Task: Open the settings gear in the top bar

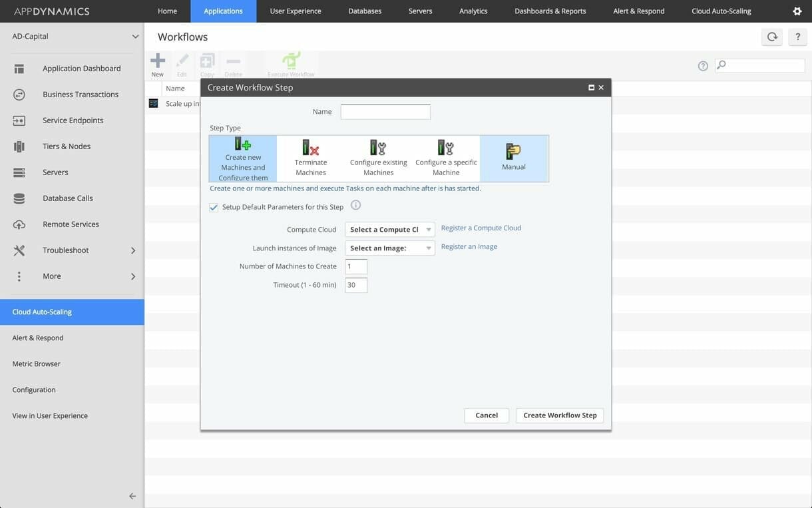Action: click(x=797, y=11)
